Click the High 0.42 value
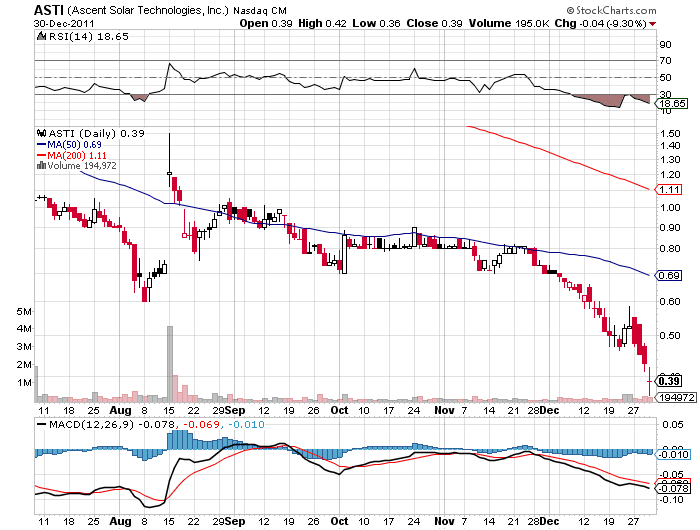700x530 pixels. coord(322,23)
